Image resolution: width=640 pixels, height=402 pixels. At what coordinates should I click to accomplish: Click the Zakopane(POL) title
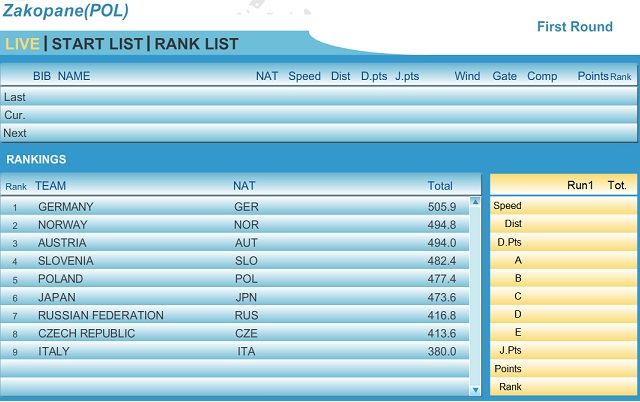coord(66,11)
